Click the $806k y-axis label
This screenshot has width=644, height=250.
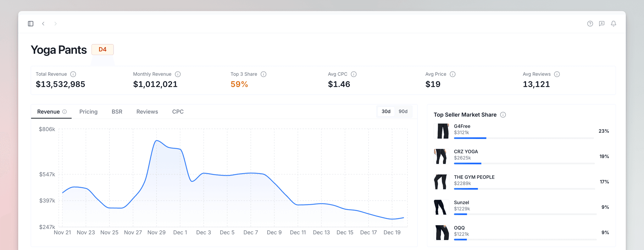(47, 129)
